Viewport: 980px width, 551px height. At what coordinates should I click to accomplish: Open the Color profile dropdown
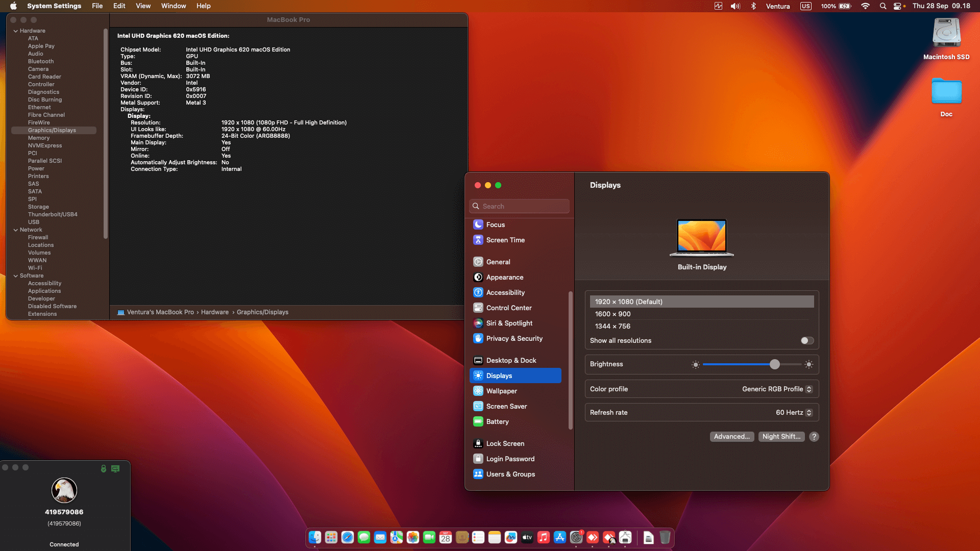pos(777,389)
